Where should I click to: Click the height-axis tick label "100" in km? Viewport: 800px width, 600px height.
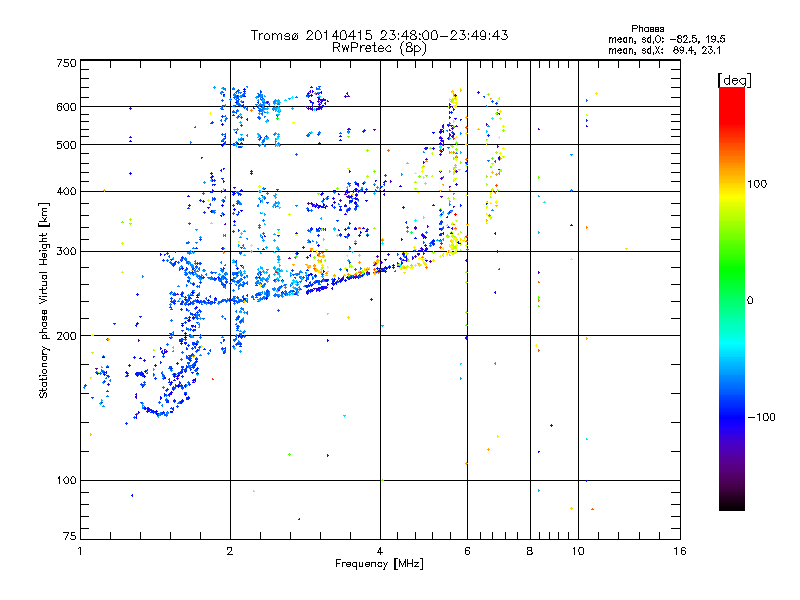(67, 480)
